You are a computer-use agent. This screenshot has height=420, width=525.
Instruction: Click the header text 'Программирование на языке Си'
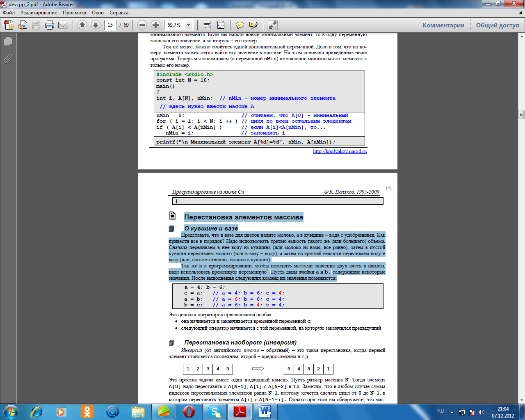[x=208, y=192]
